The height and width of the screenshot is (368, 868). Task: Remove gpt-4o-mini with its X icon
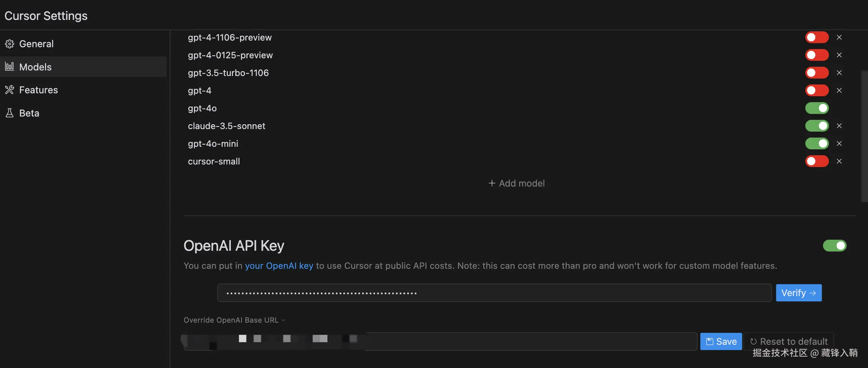[839, 143]
